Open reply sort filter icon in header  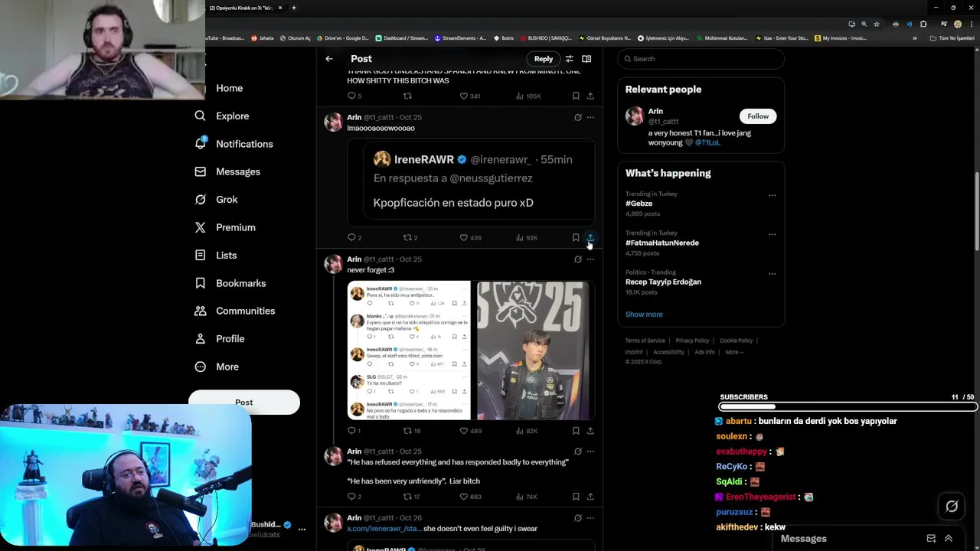(x=569, y=59)
